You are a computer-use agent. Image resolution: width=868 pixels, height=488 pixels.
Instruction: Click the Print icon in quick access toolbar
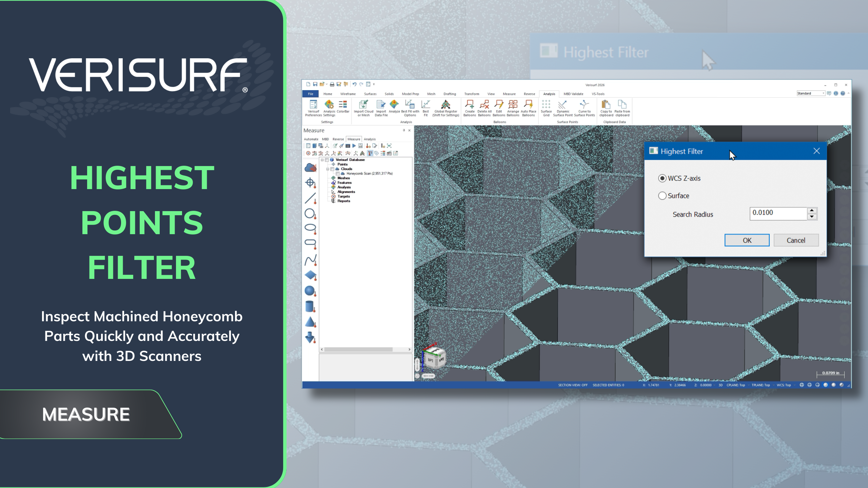332,84
